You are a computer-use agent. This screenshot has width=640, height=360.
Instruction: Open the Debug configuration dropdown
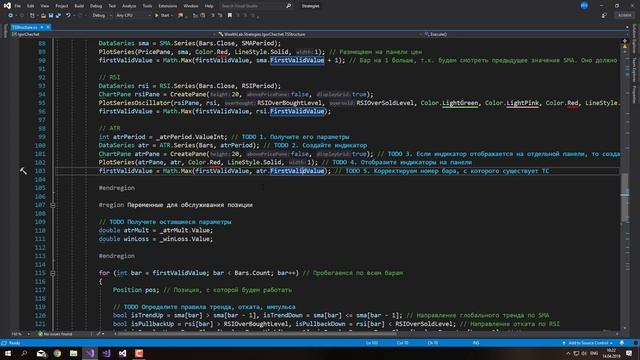(x=101, y=16)
